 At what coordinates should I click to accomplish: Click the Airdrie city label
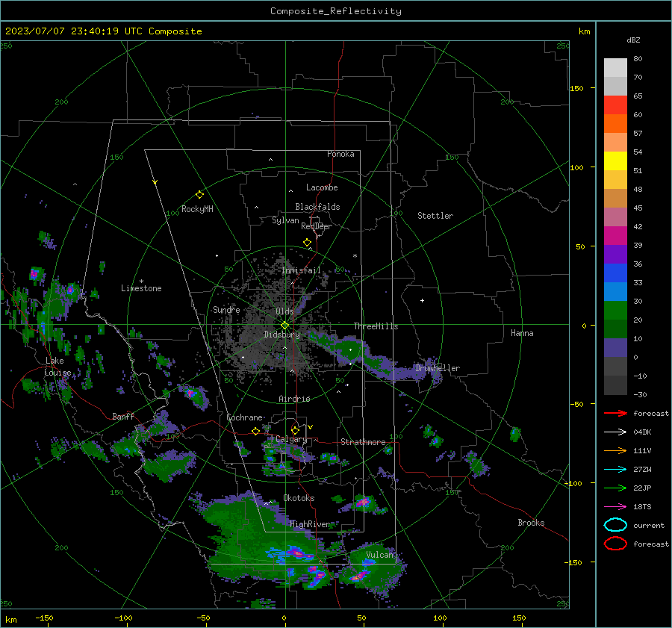[x=294, y=399]
